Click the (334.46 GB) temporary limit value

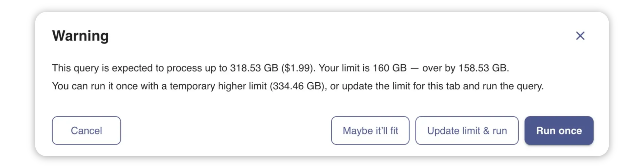(297, 86)
